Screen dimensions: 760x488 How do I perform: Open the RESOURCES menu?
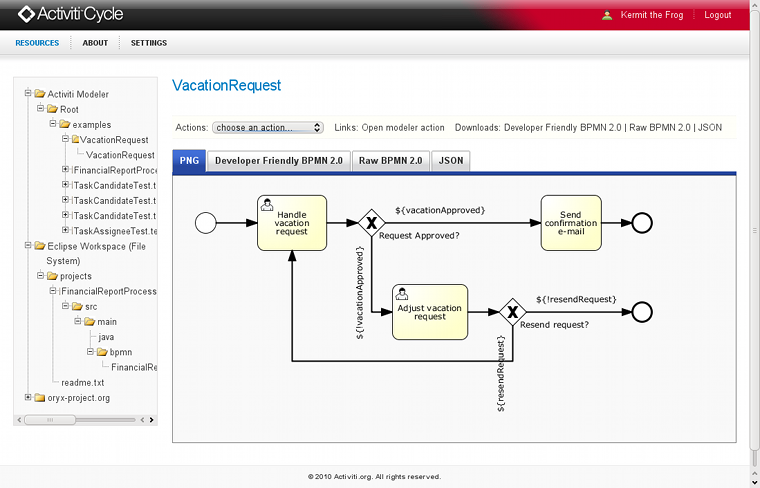(x=37, y=43)
